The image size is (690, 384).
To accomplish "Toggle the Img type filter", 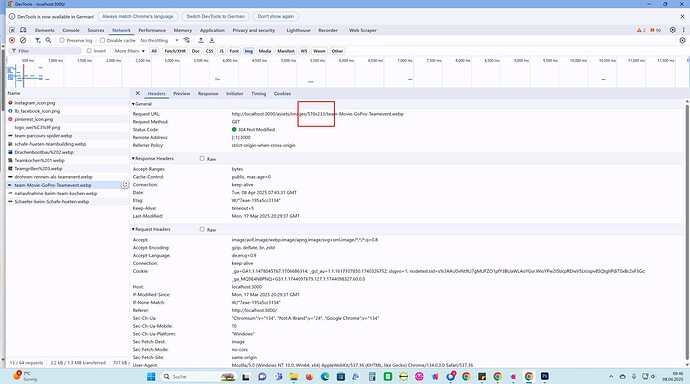I will (x=249, y=51).
